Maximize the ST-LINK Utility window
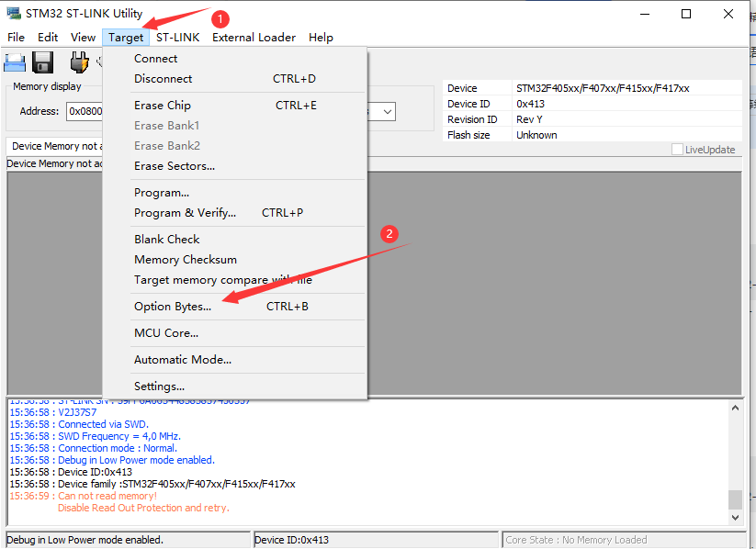Image resolution: width=756 pixels, height=549 pixels. [686, 14]
